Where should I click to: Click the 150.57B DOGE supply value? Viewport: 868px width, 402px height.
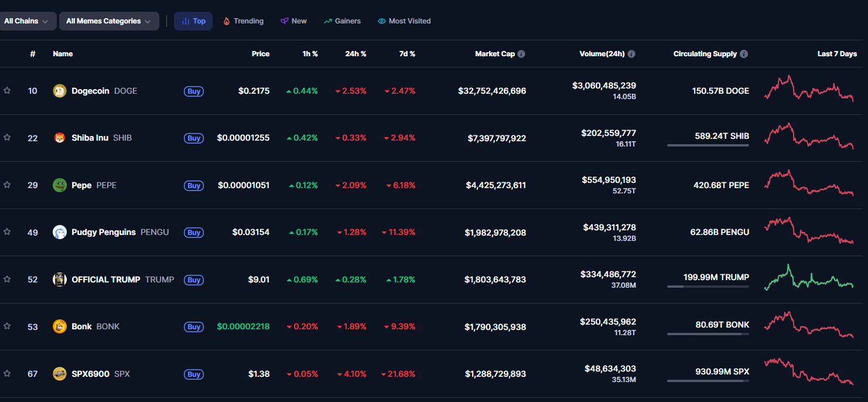[720, 91]
